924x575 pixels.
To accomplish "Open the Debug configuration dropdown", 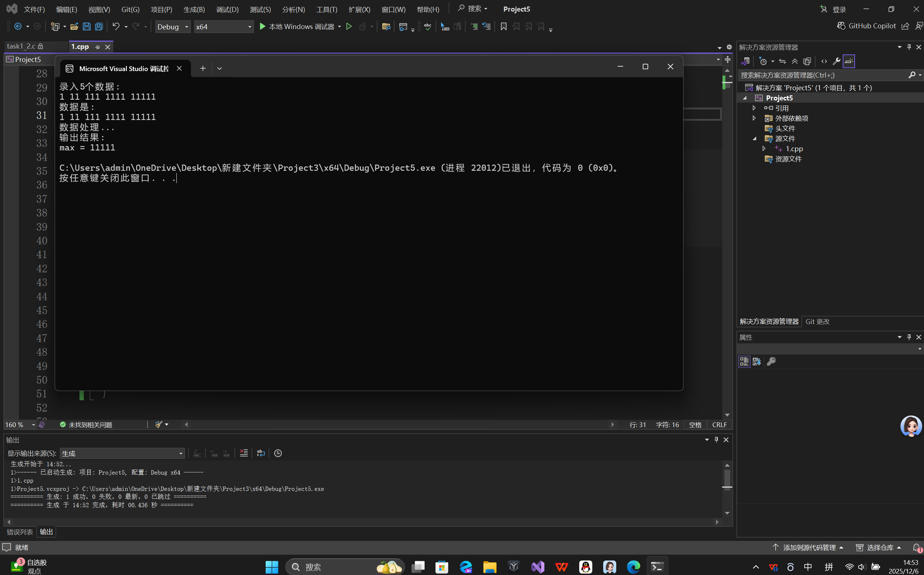I will (x=173, y=26).
